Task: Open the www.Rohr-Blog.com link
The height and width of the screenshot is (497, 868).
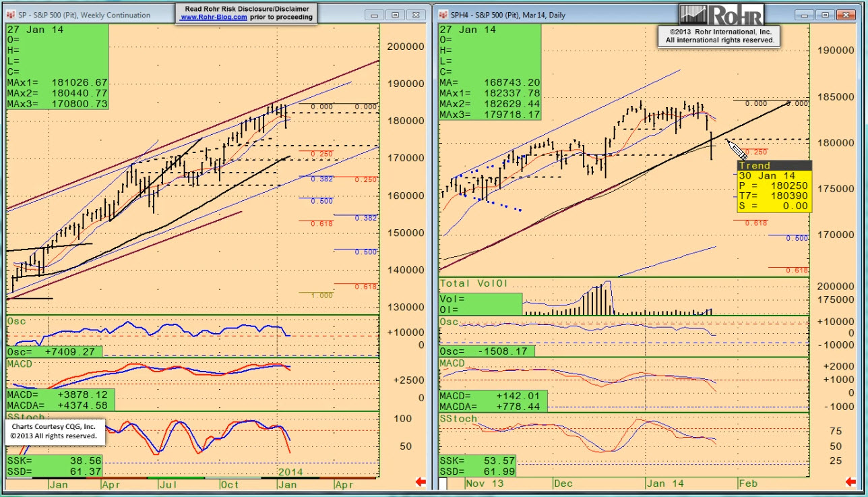Action: pos(213,18)
